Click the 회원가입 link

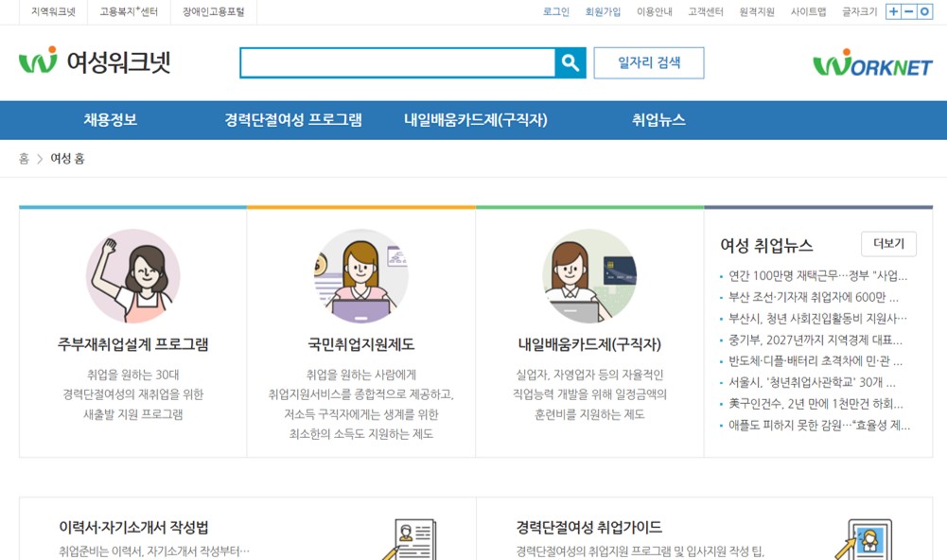click(603, 11)
